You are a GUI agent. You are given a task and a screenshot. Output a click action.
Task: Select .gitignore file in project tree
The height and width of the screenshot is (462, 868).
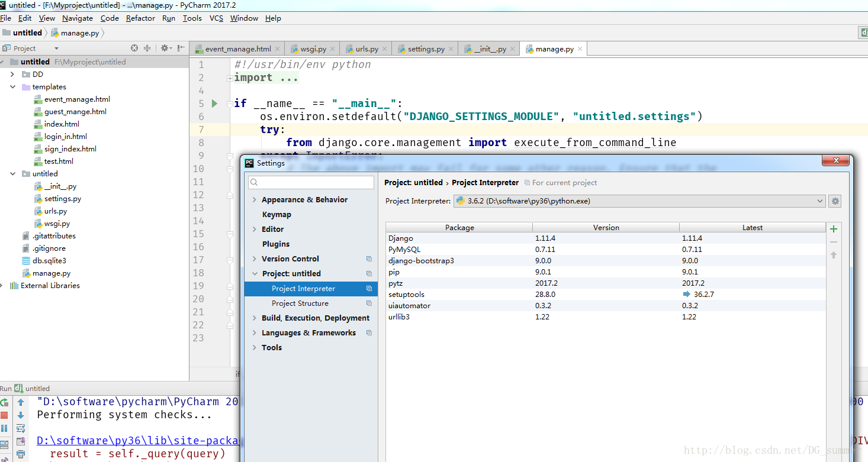[x=49, y=248]
